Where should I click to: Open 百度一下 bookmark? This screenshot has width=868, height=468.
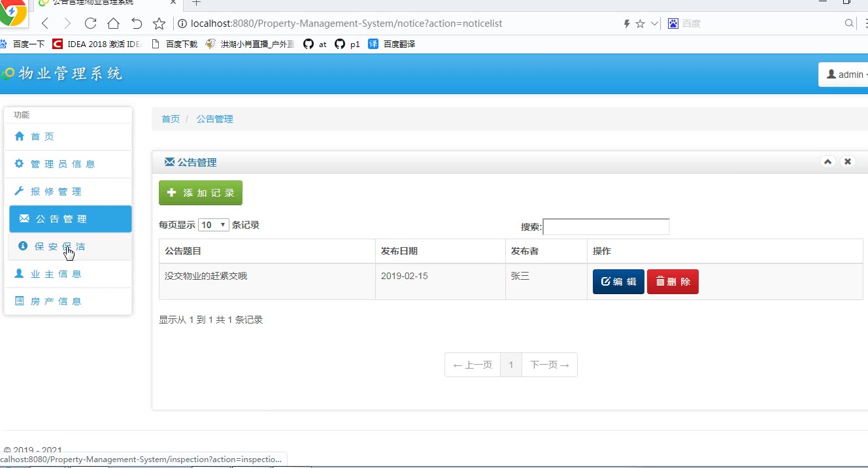(22, 44)
